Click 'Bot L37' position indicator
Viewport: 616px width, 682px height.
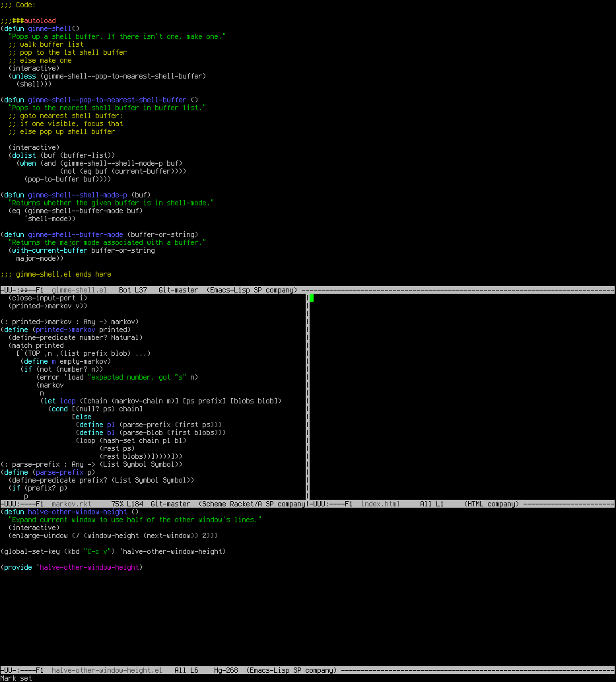[133, 290]
